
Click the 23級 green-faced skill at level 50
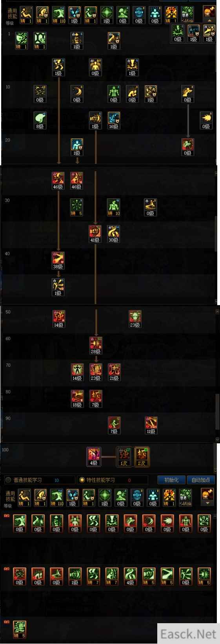135,319
